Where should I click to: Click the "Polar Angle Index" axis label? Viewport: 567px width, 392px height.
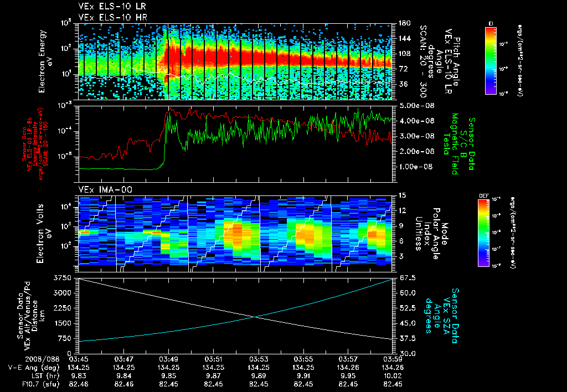[x=431, y=234]
